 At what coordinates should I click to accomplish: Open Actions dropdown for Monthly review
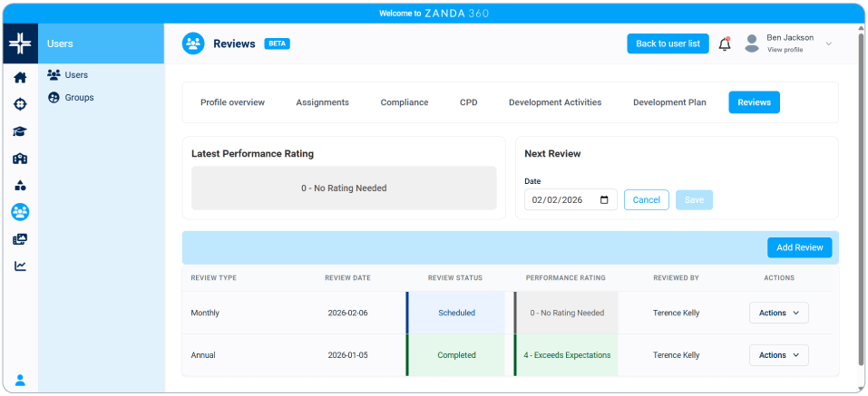(x=778, y=313)
